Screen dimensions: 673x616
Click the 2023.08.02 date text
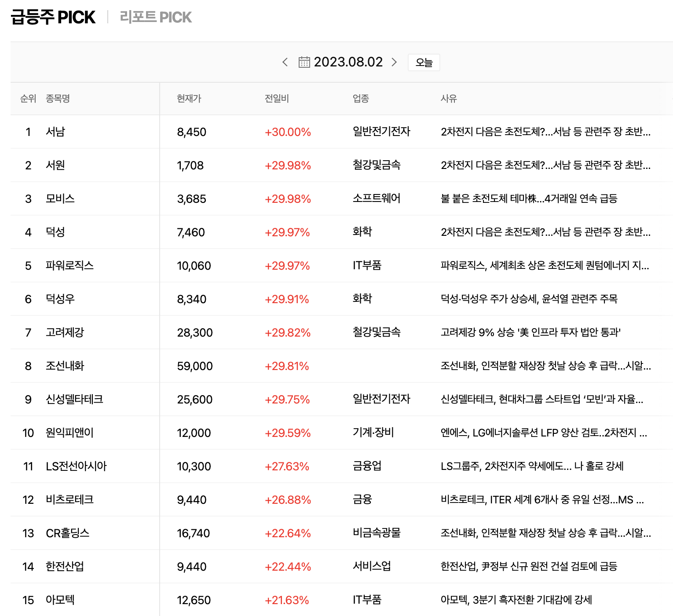click(348, 62)
